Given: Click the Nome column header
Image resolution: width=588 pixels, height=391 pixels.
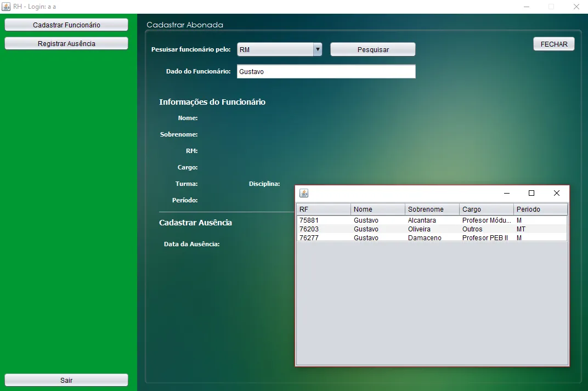Looking at the screenshot, I should (377, 209).
